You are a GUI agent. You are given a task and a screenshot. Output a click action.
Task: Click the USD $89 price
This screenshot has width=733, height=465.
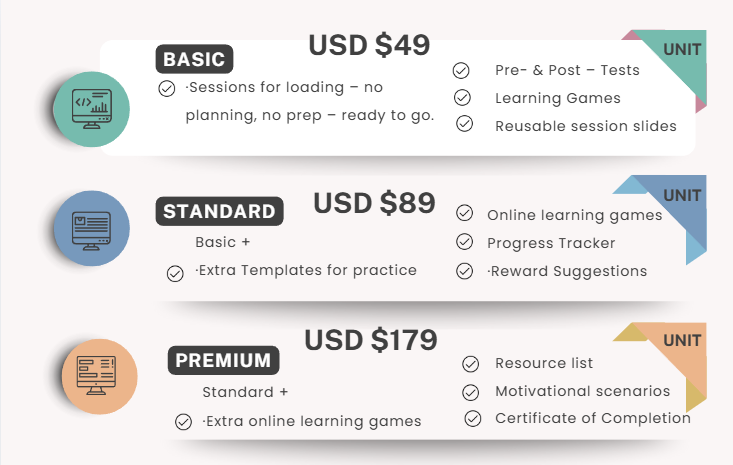[x=374, y=203]
